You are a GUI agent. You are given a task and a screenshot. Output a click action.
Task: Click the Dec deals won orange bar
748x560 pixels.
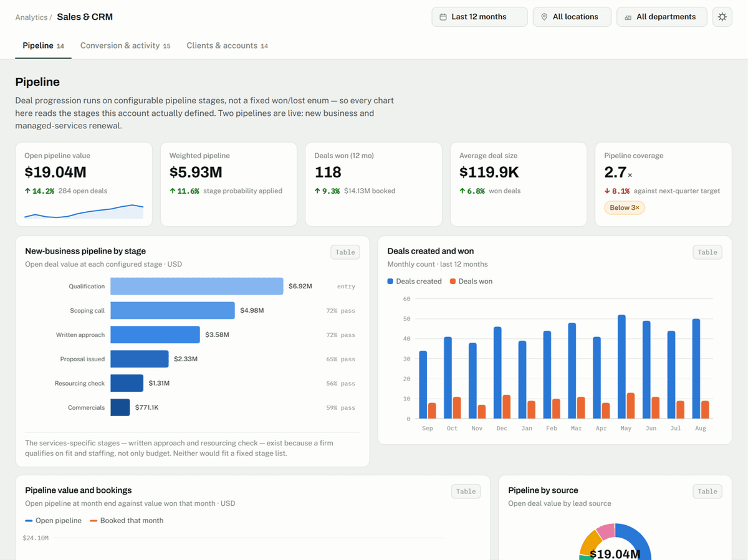[507, 407]
